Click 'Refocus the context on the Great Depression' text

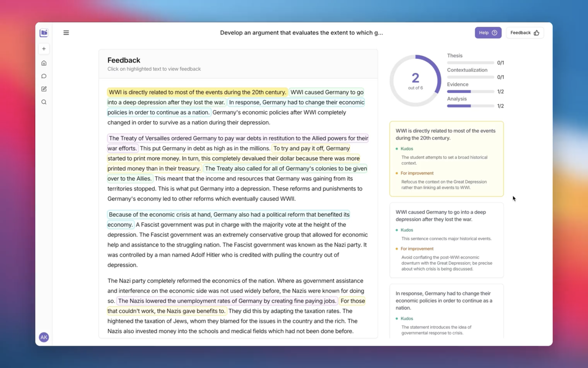point(444,184)
